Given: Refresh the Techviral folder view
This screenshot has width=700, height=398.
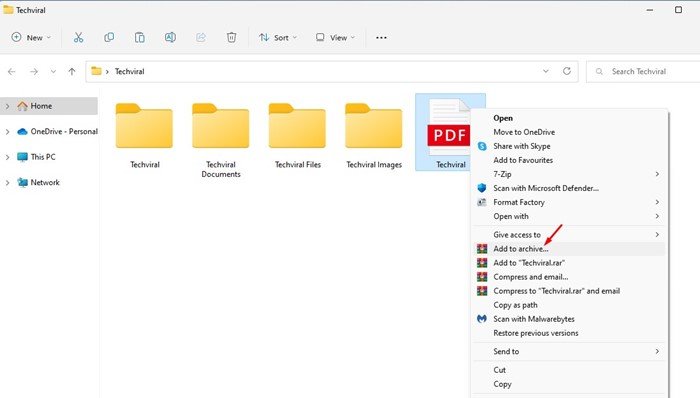Looking at the screenshot, I should point(567,71).
